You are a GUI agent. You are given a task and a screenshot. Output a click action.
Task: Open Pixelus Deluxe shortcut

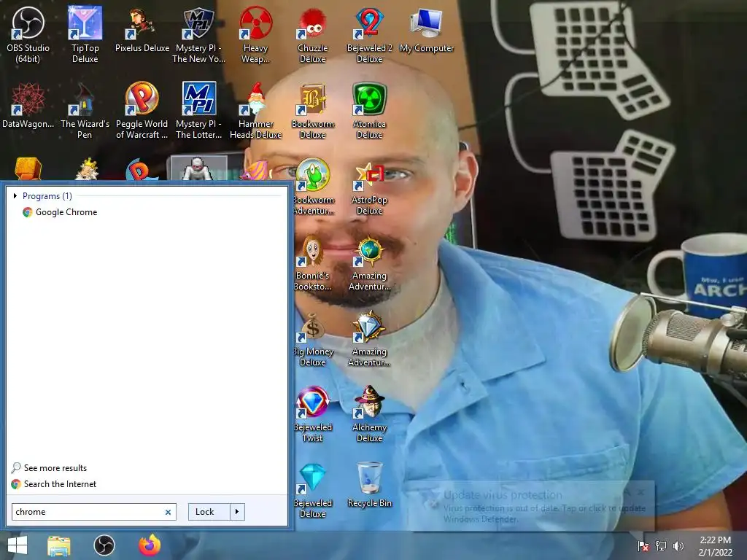pyautogui.click(x=142, y=30)
